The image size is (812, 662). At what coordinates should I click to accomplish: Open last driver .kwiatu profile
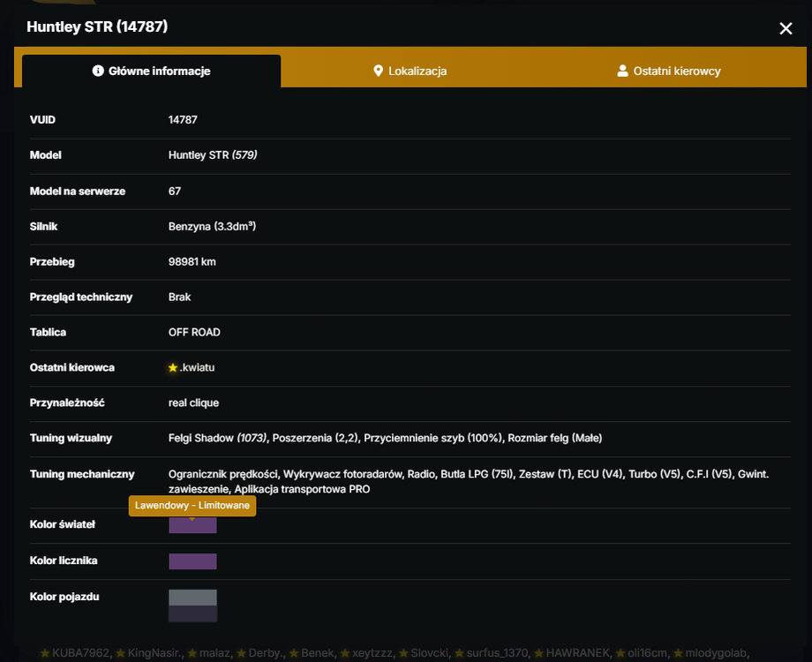click(197, 368)
